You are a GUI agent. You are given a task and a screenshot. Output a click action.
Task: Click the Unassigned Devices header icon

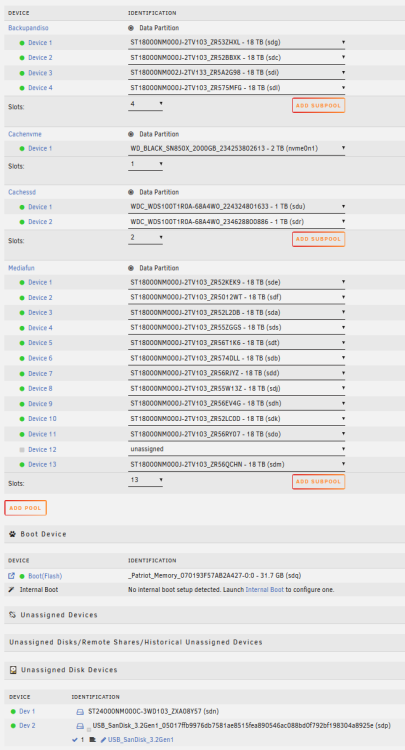(x=13, y=615)
